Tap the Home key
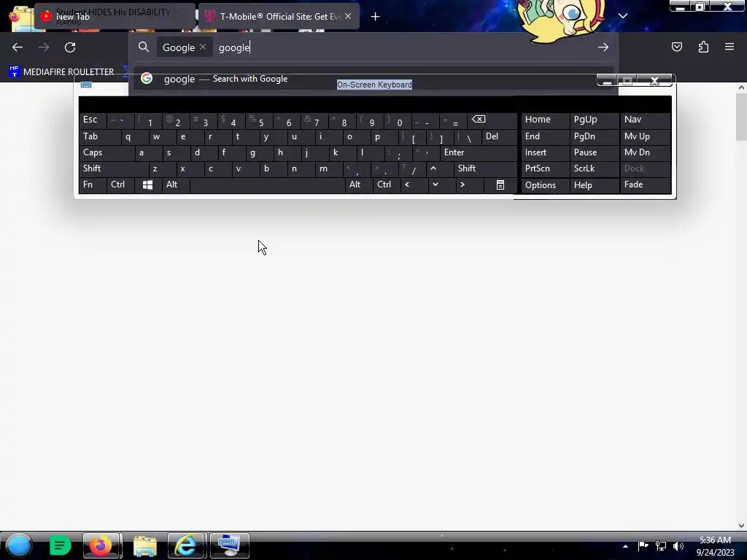 click(546, 120)
